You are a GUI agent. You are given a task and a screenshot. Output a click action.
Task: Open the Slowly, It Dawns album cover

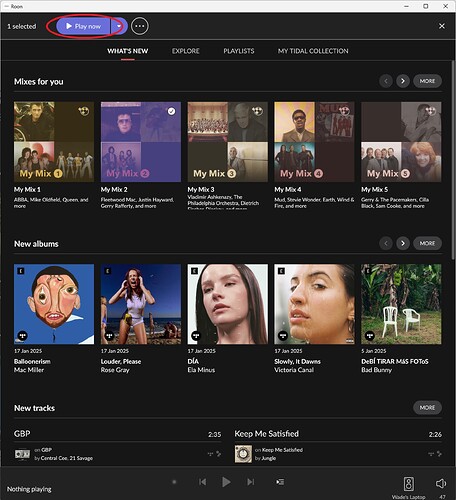point(314,304)
